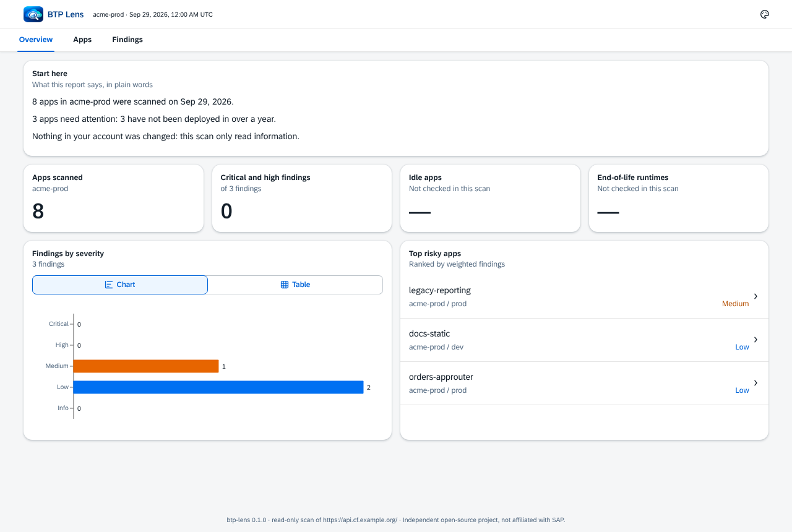The width and height of the screenshot is (792, 532).
Task: Click the Low badge on orders-approuter
Action: click(x=742, y=390)
